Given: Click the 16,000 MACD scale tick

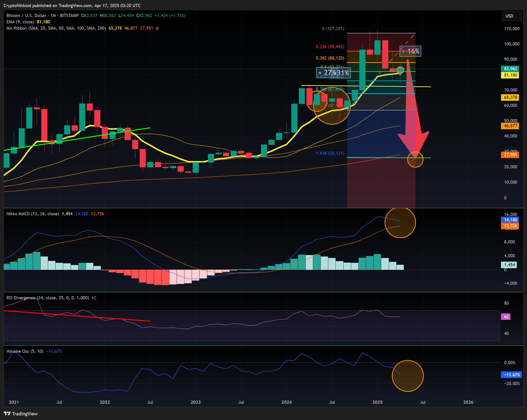Looking at the screenshot, I should pos(511,214).
